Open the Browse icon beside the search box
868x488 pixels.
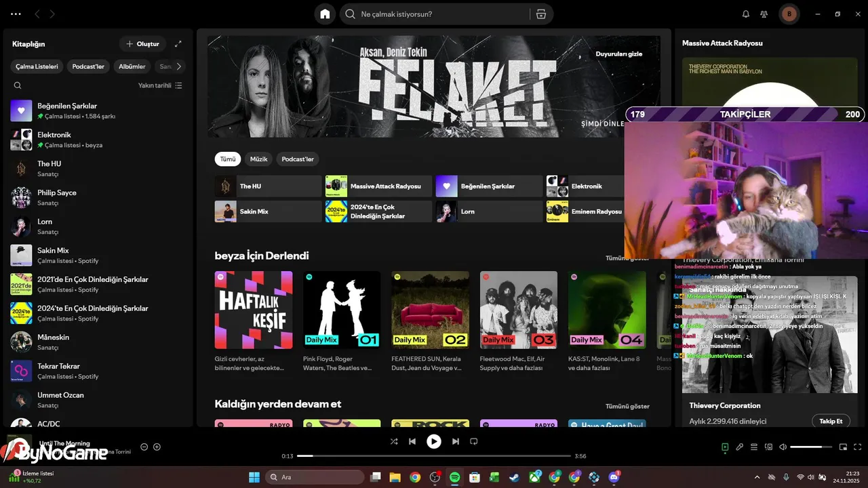[x=540, y=14]
